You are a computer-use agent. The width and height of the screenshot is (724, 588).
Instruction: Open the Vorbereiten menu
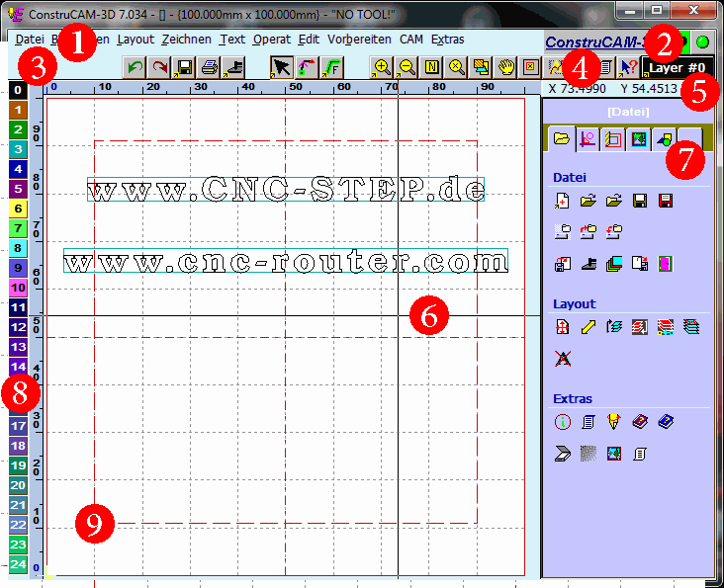point(359,40)
